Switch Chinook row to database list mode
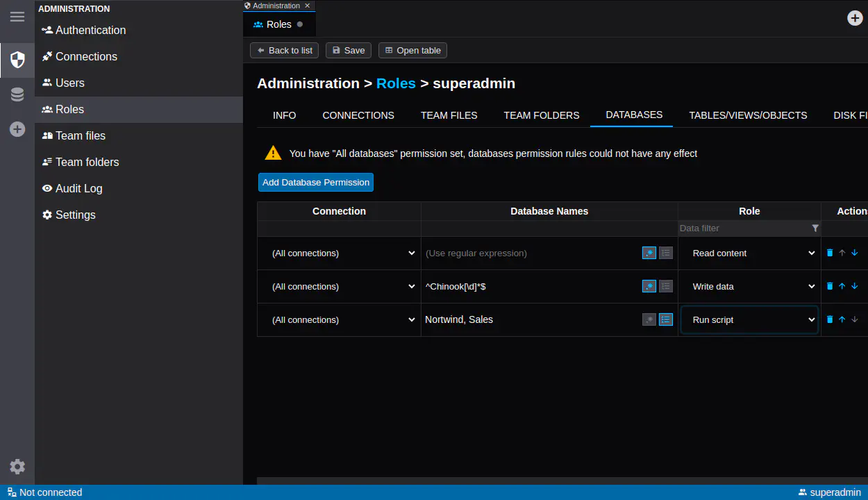The width and height of the screenshot is (868, 500). click(666, 286)
